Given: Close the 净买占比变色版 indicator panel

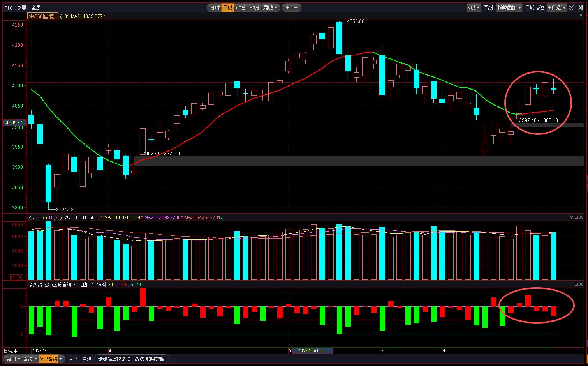Looking at the screenshot, I should 581,285.
